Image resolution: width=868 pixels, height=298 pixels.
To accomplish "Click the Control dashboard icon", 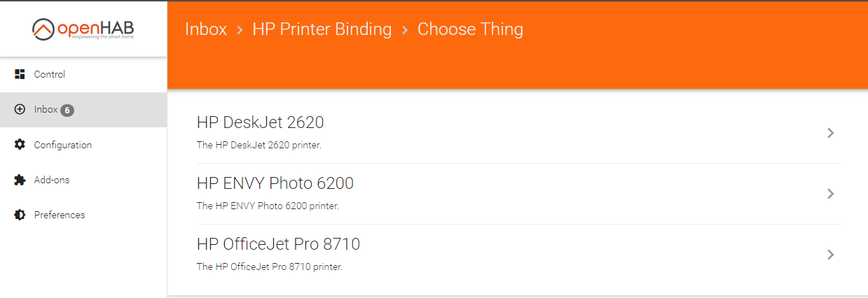I will tap(20, 74).
